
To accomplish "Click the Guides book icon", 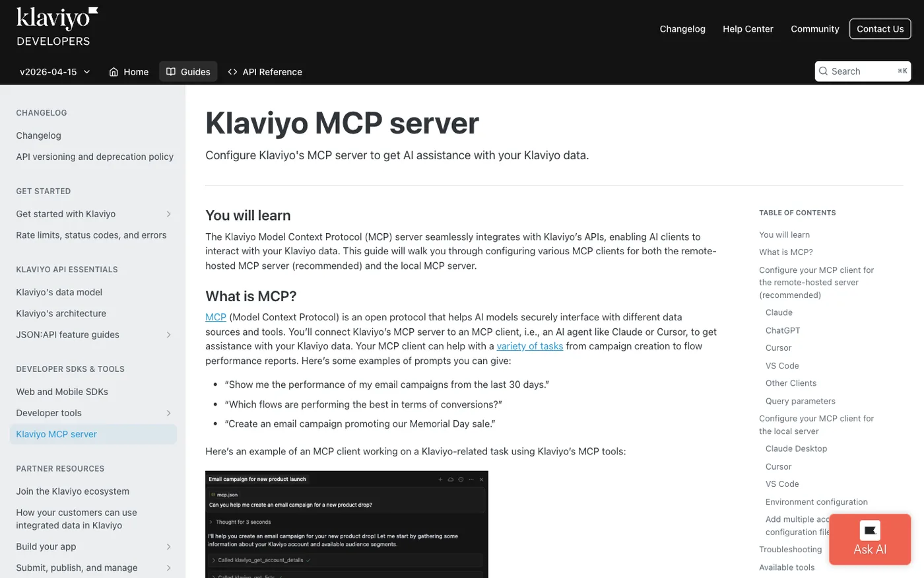I will 171,72.
